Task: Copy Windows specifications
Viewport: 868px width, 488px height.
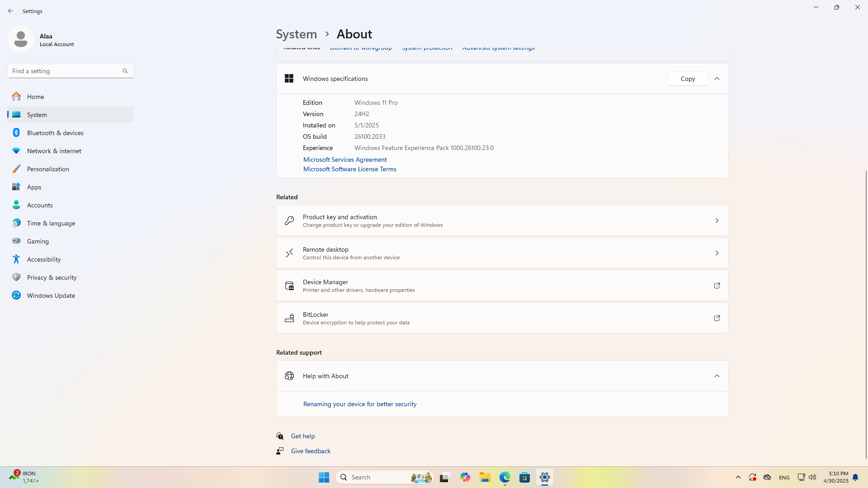Action: click(x=688, y=79)
